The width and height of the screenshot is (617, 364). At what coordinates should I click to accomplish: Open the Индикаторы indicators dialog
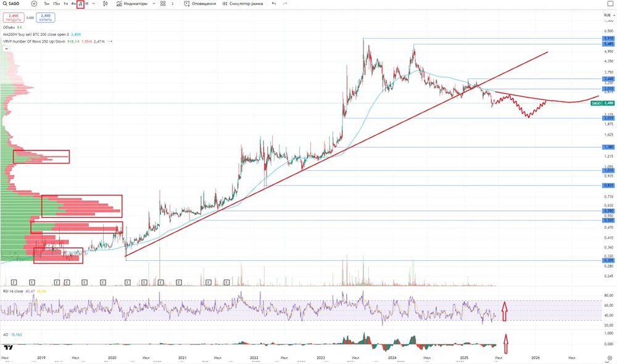132,4
